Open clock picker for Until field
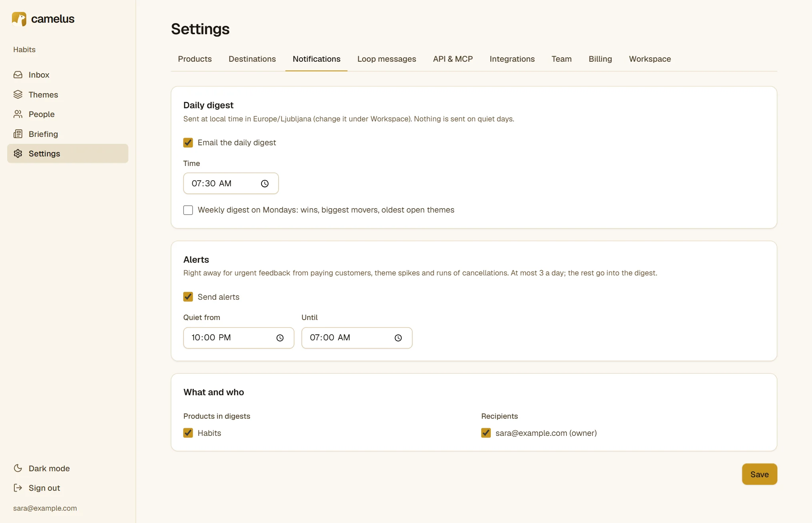 point(398,338)
